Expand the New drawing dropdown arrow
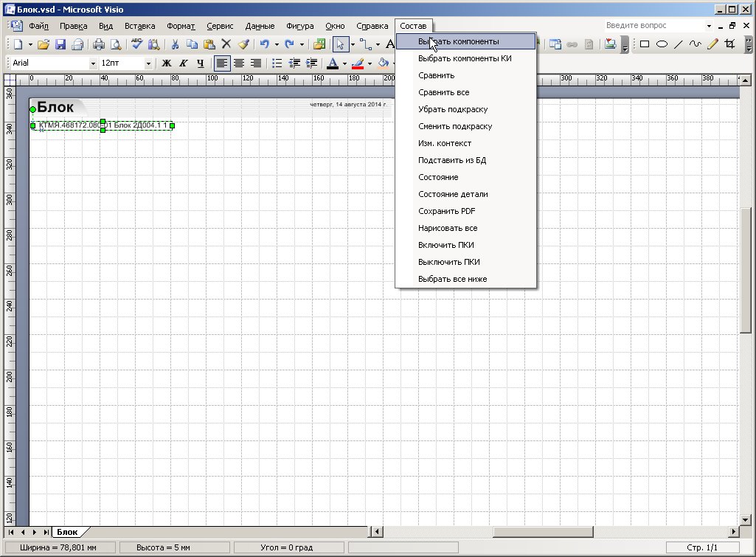Image resolution: width=756 pixels, height=557 pixels. [x=30, y=44]
